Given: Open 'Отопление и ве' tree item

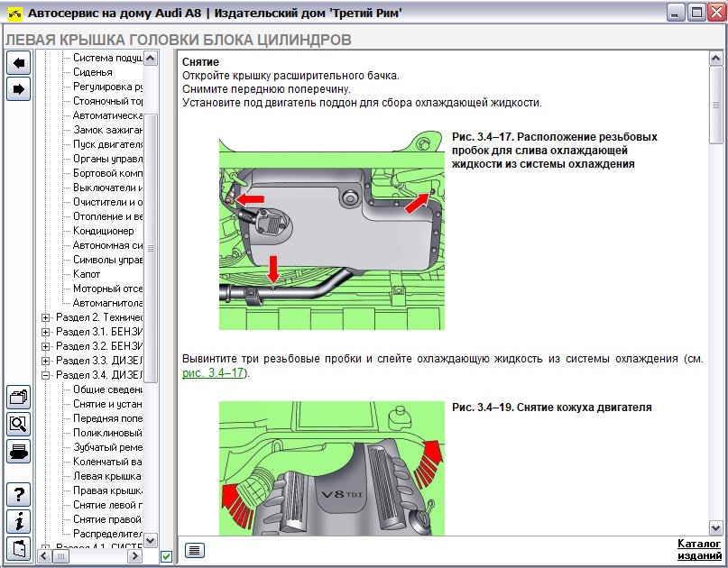Looking at the screenshot, I should (107, 216).
